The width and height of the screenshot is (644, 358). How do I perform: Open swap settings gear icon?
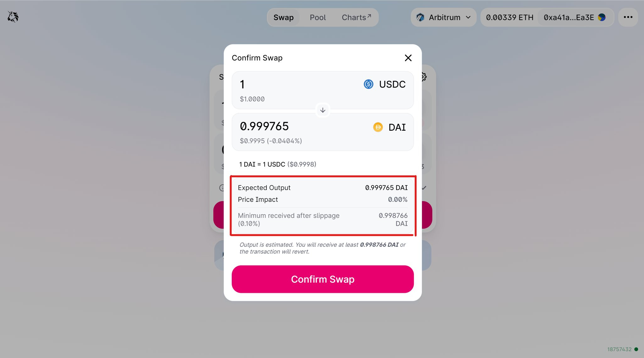424,77
